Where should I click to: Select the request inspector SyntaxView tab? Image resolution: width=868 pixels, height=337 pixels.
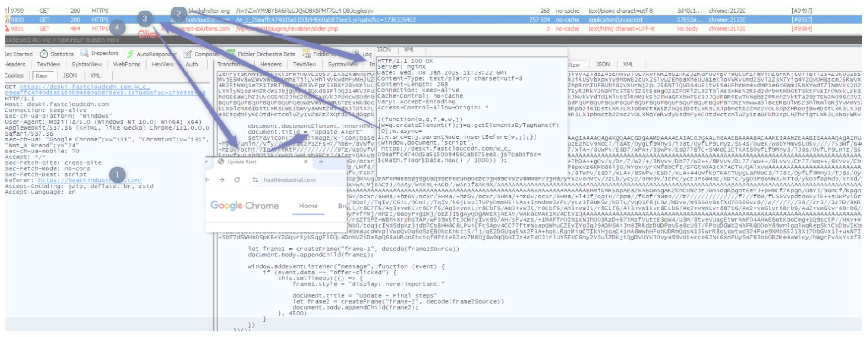click(86, 65)
